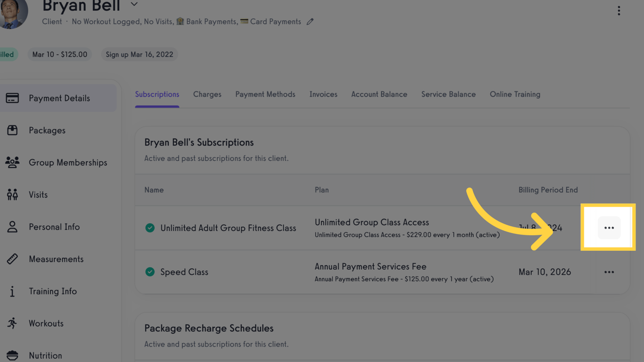Click the Payment Details card icon
644x362 pixels.
click(x=12, y=98)
